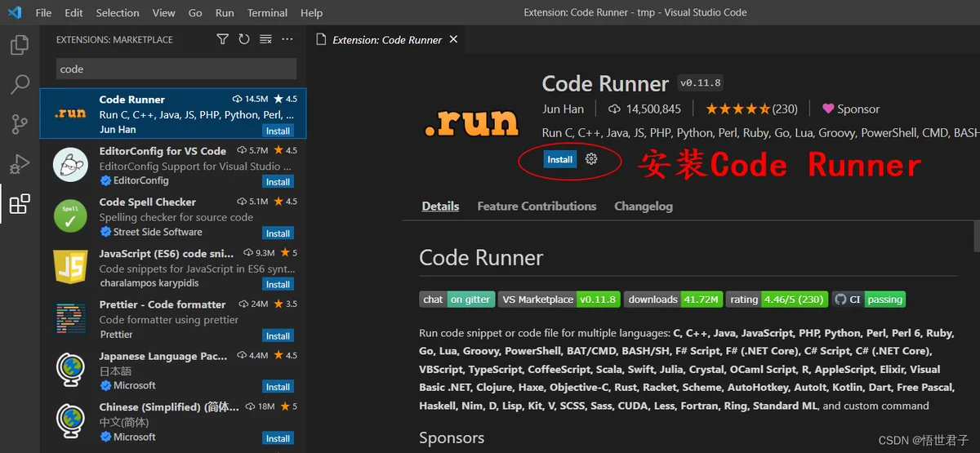Install Code Spell Checker
Screen dimensions: 980x453
[x=278, y=233]
